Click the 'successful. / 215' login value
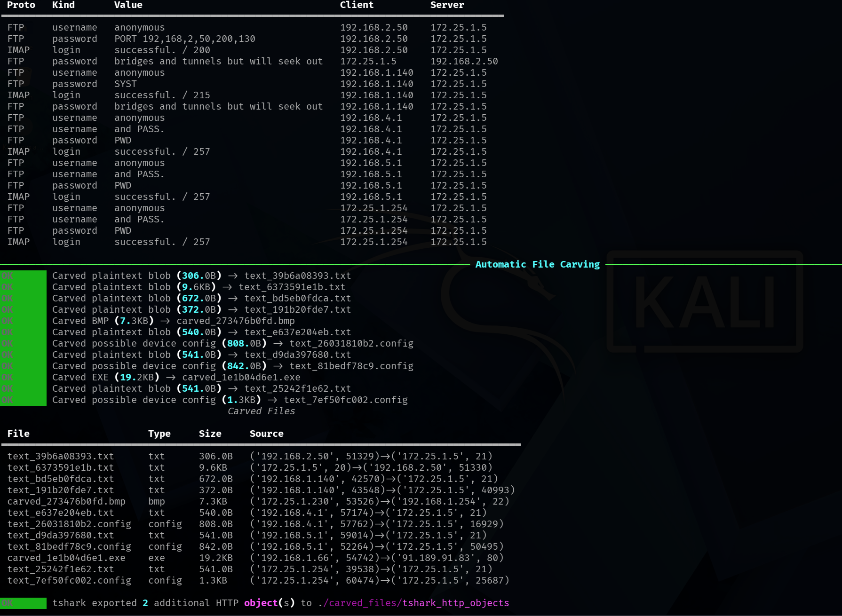This screenshot has width=842, height=616. tap(162, 95)
